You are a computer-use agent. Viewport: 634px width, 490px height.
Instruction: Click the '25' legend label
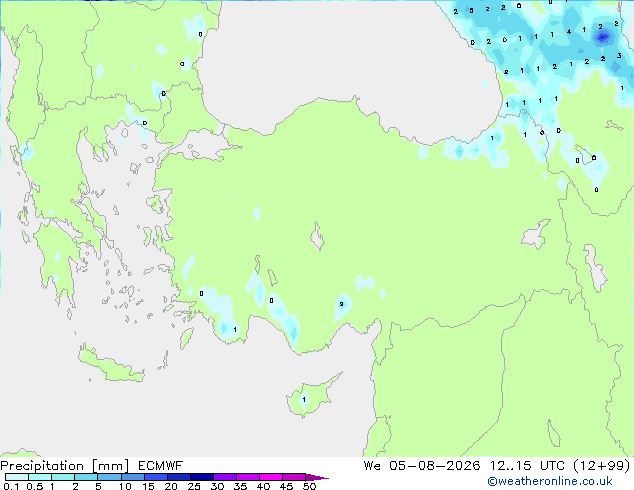(x=194, y=486)
